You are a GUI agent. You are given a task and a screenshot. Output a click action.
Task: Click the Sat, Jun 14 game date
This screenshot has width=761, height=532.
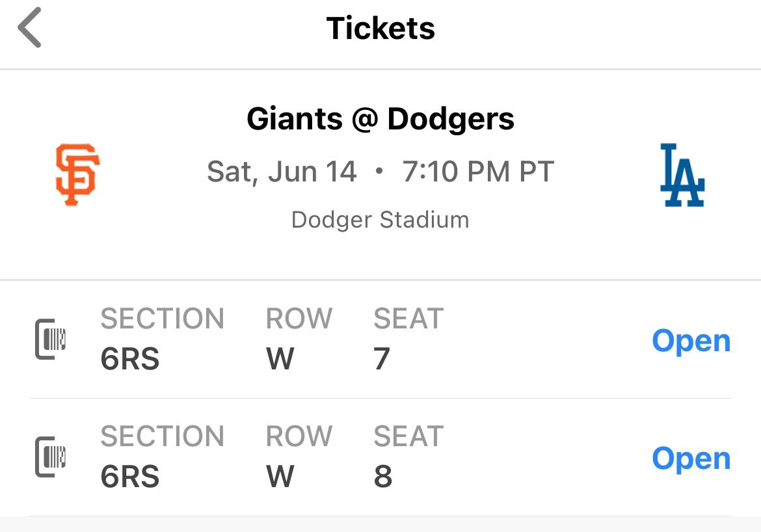(x=282, y=171)
